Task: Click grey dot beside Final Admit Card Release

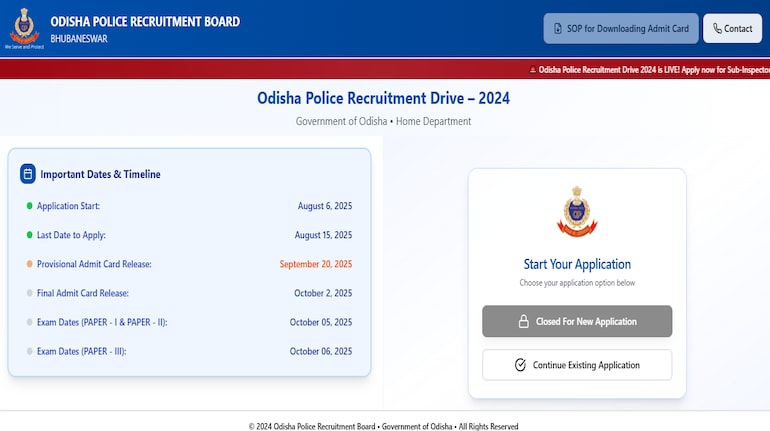Action: click(29, 293)
